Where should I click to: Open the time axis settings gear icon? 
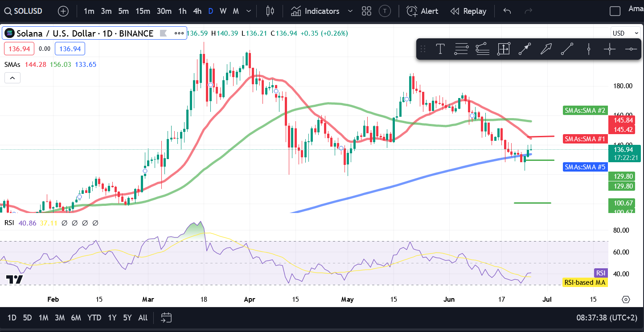pyautogui.click(x=626, y=299)
